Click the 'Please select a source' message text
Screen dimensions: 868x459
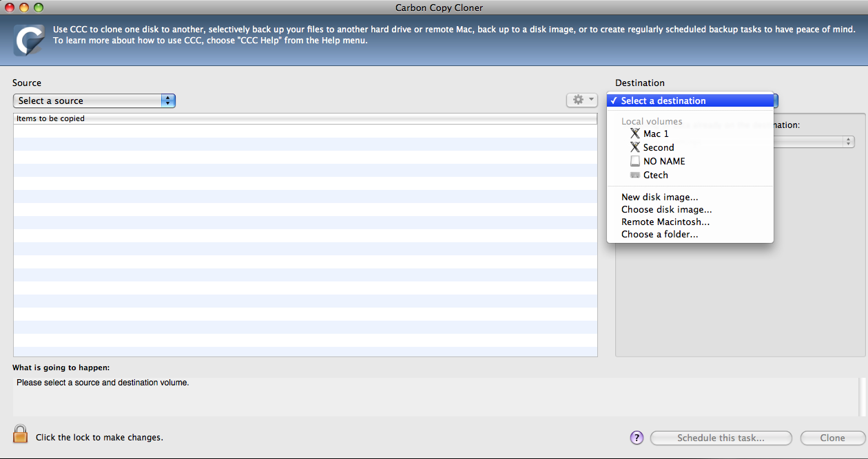tap(103, 382)
